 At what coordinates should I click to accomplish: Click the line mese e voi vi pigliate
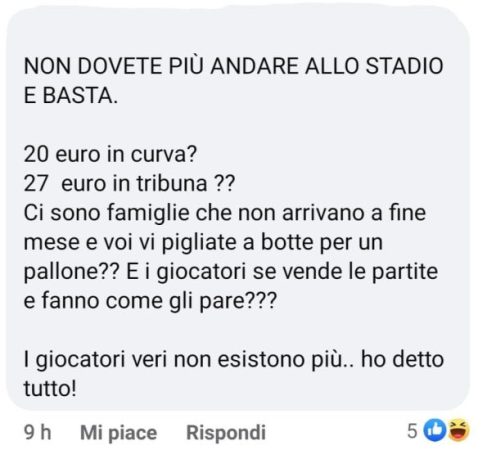coord(203,242)
